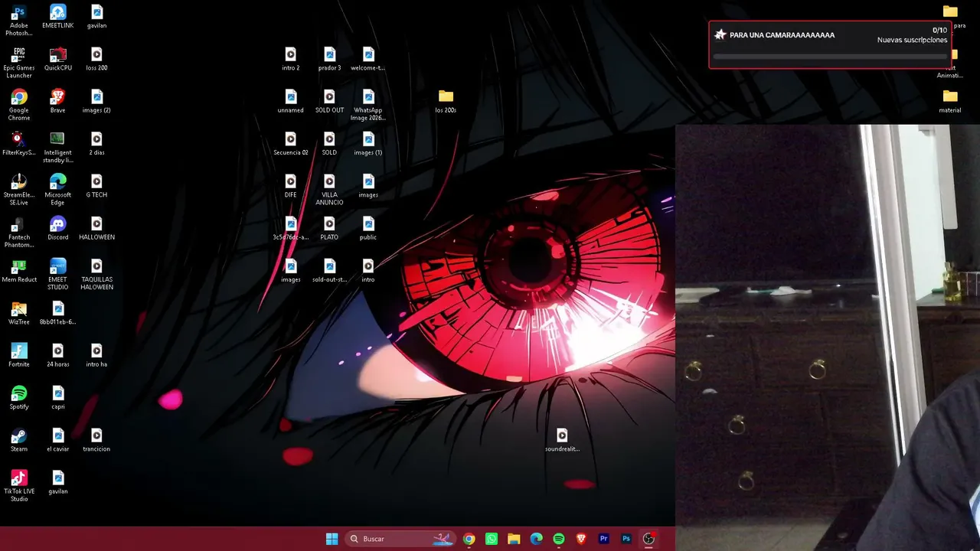Select the 'DIFE' video file

[x=291, y=186]
